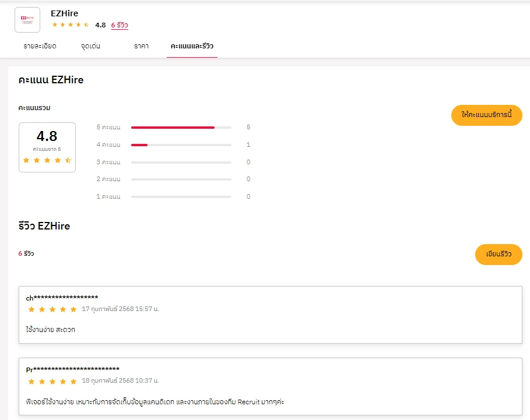Click the 2 คะแนน rating bar

tap(181, 179)
